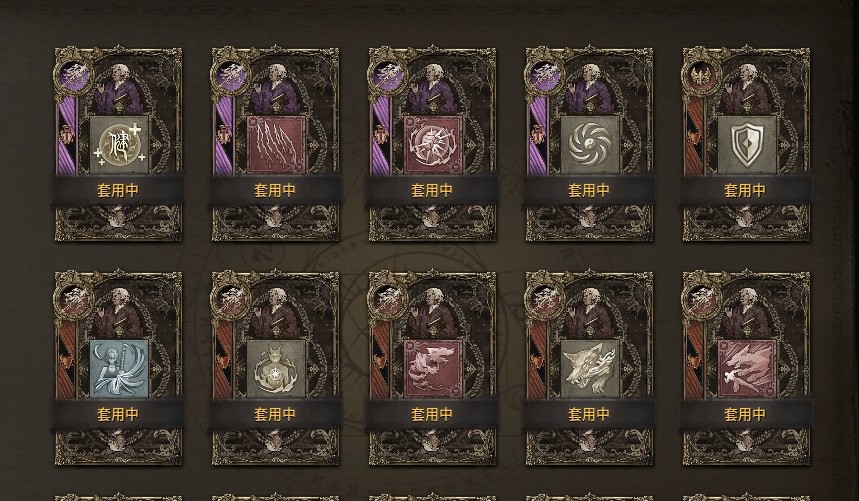Choose the red wolf breathing skill icon
This screenshot has width=859, height=501.
[x=433, y=368]
